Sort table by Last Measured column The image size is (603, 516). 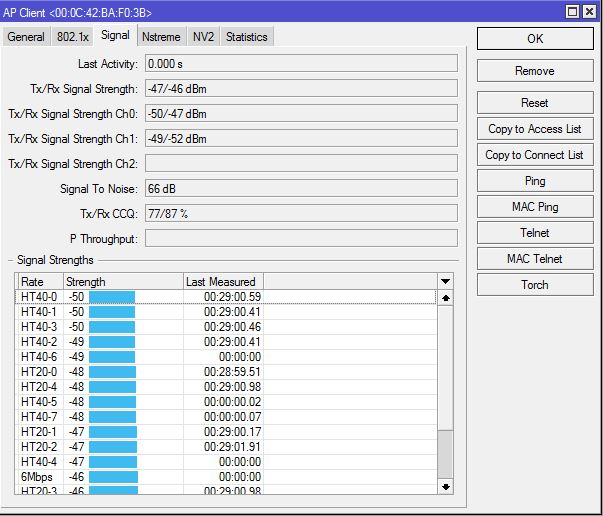[221, 282]
